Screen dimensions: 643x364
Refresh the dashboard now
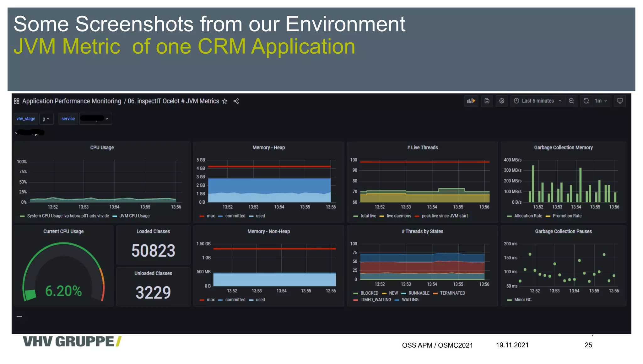point(586,101)
